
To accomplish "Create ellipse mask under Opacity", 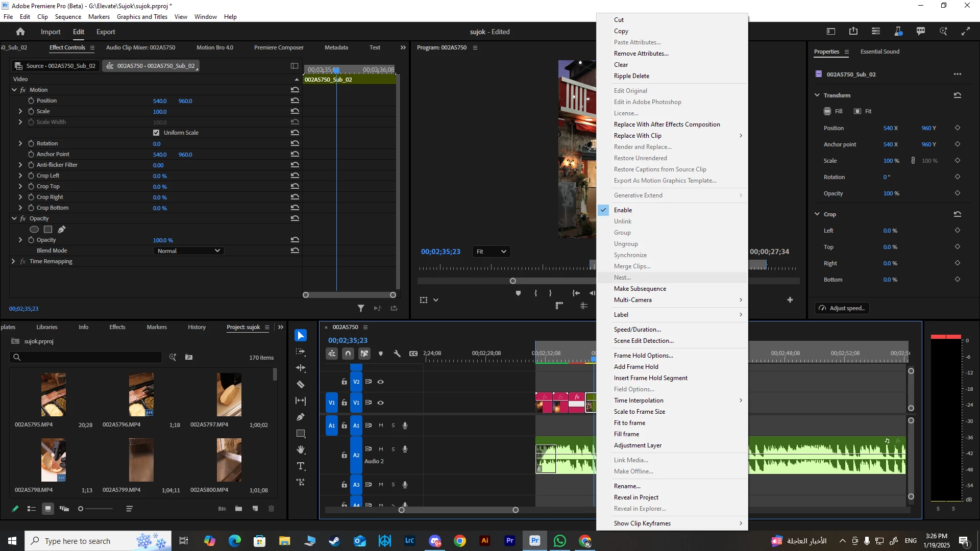I will tap(34, 230).
